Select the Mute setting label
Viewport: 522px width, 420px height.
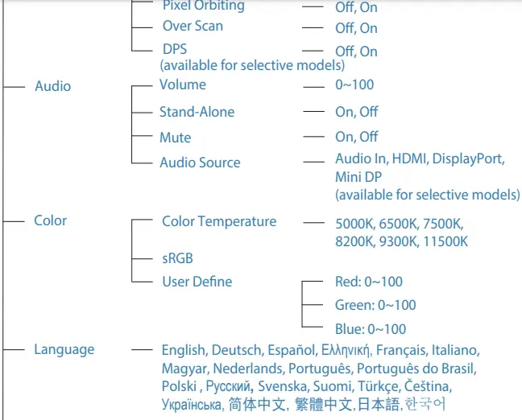tap(175, 138)
